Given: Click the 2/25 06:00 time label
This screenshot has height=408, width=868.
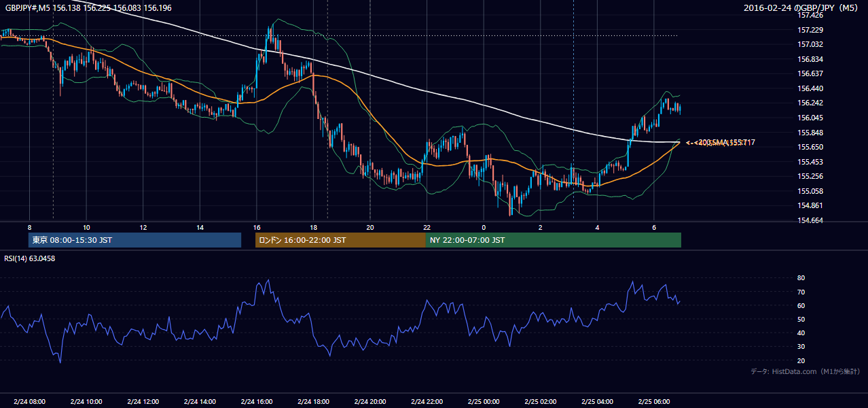Looking at the screenshot, I should pos(654,402).
